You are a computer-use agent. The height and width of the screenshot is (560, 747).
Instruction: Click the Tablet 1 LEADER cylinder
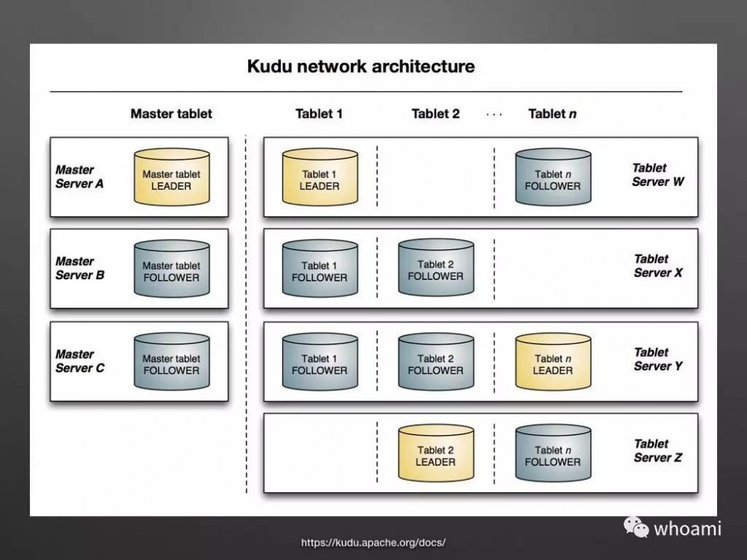(319, 177)
